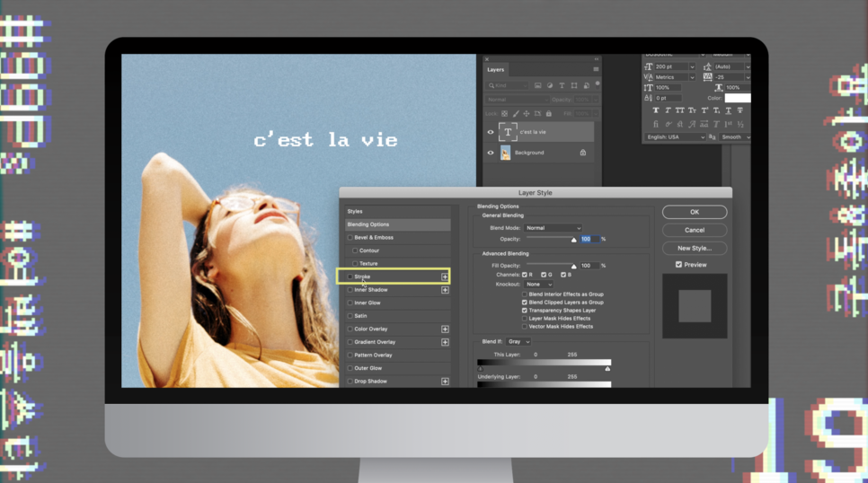Filter layers by adjustment layer icon
The image size is (868, 483).
click(550, 86)
